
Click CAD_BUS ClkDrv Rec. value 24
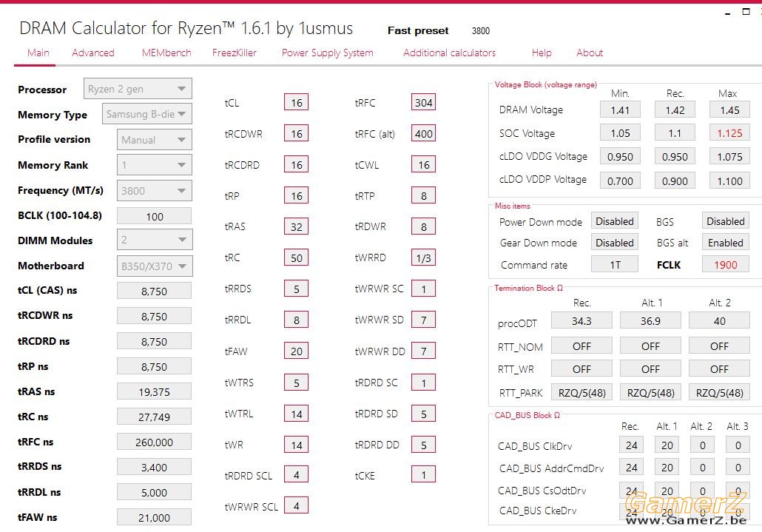[631, 445]
